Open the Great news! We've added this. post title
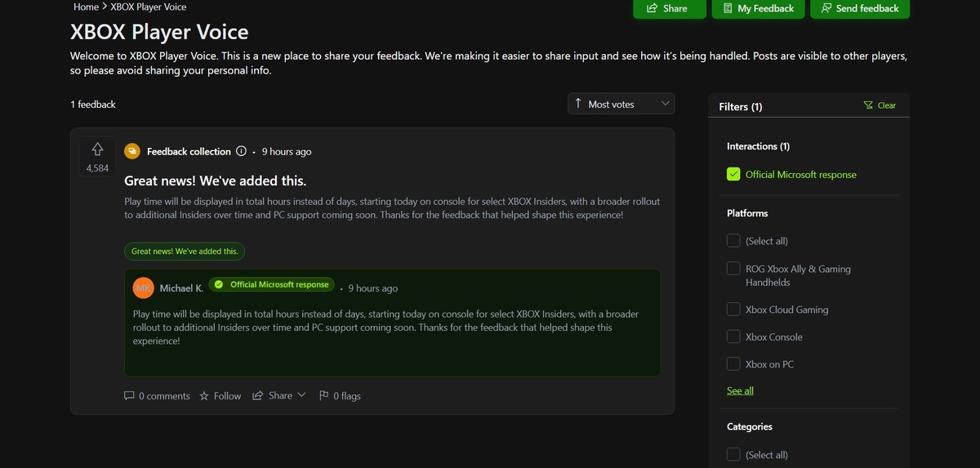Screen dimensions: 980x468 (215, 181)
